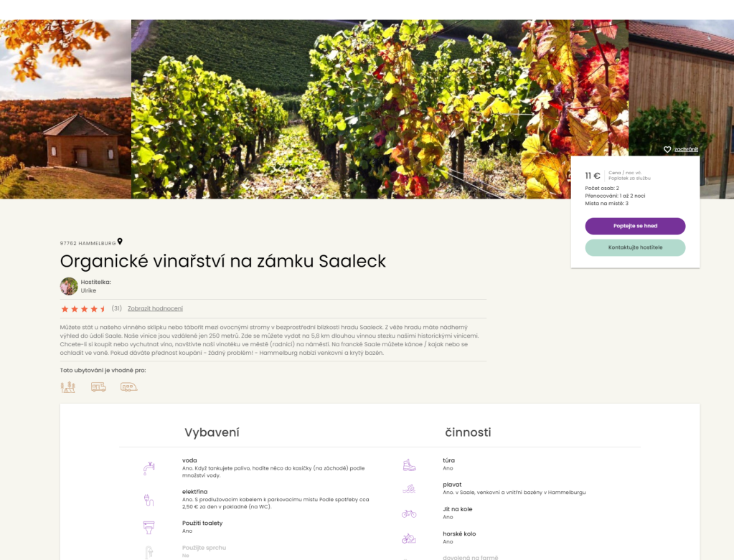Click the star rating row
734x560 pixels.
[83, 309]
